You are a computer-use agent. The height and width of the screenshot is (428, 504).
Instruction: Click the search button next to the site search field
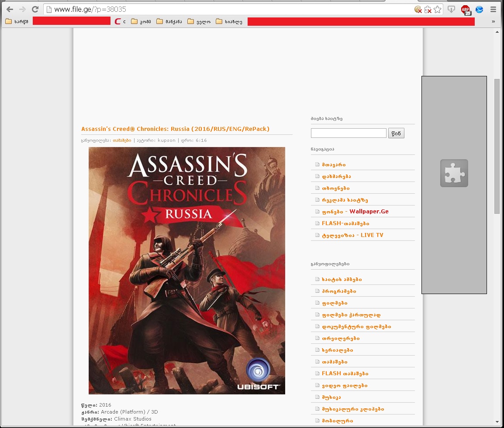pyautogui.click(x=396, y=133)
